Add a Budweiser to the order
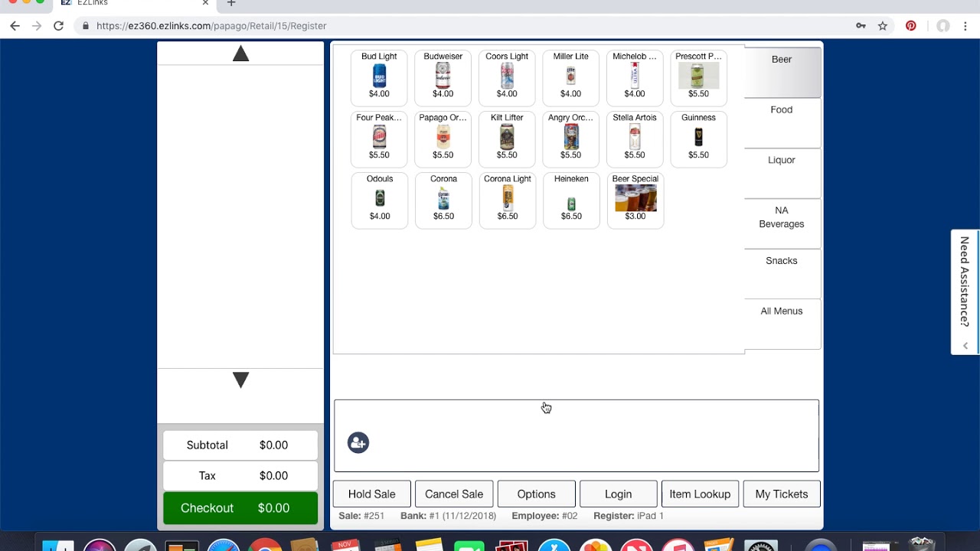Image resolution: width=980 pixels, height=551 pixels. click(443, 77)
